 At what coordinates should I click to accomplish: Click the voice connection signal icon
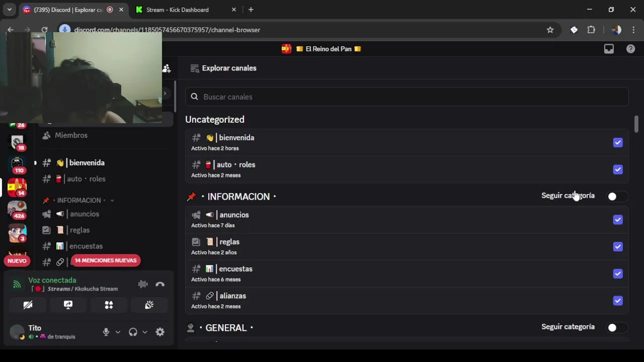pyautogui.click(x=17, y=285)
